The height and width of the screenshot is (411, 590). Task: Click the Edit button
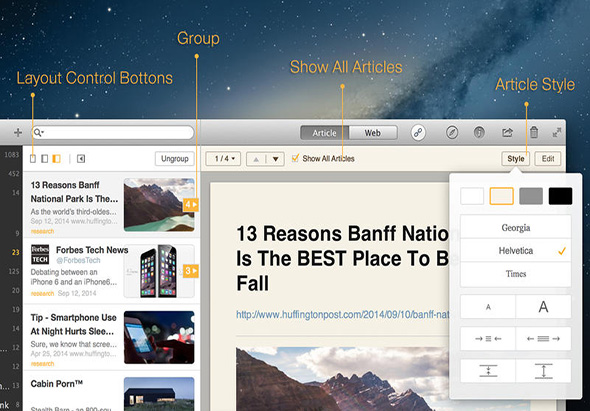point(548,159)
